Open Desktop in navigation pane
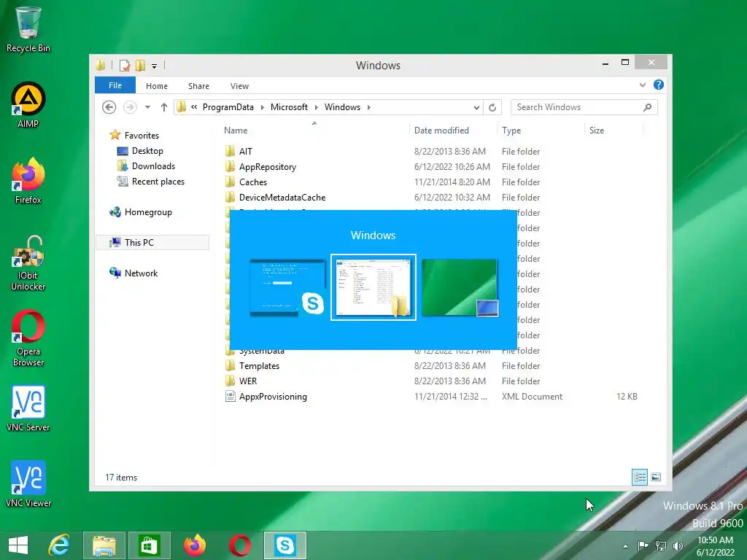 [141, 151]
